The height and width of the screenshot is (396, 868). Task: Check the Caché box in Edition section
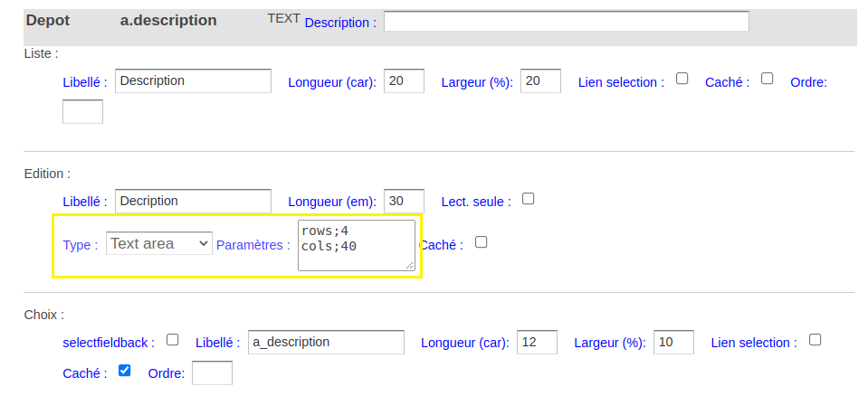tap(481, 241)
